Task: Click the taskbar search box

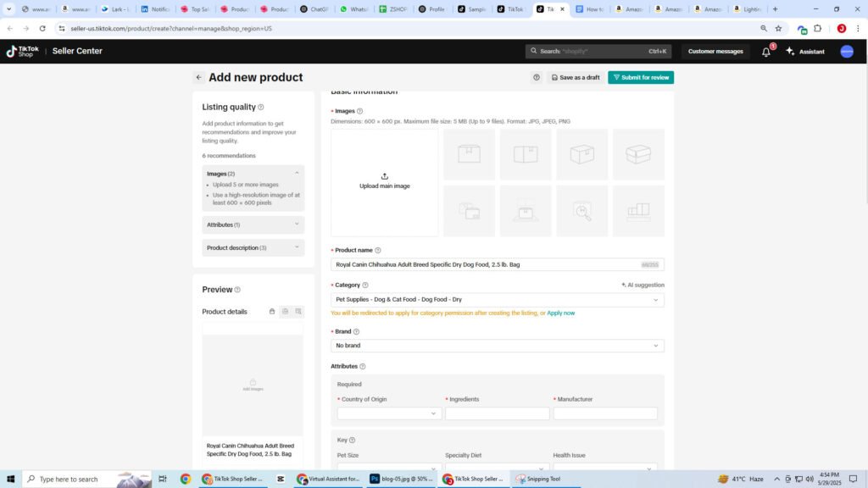Action: click(x=87, y=480)
